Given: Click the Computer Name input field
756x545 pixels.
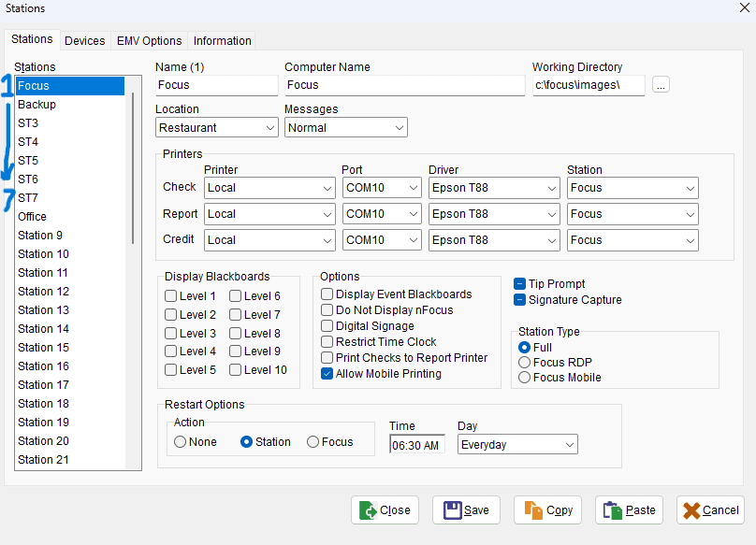Looking at the screenshot, I should pos(404,85).
